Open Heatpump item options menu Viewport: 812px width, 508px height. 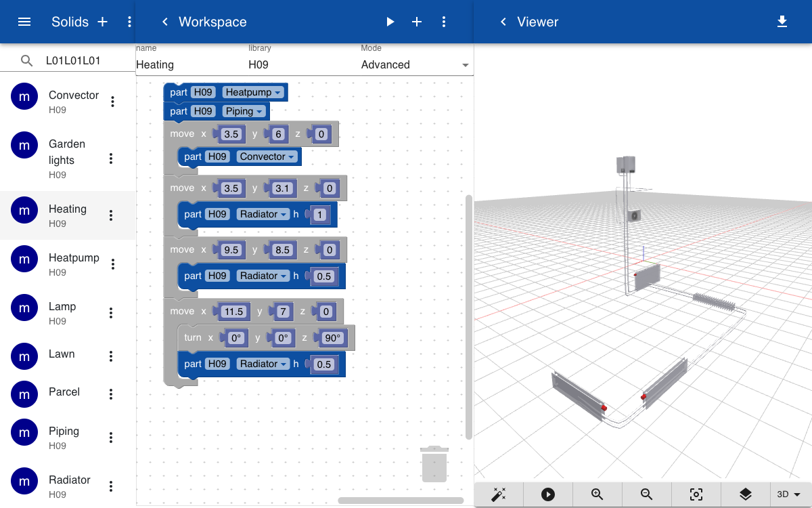tap(113, 264)
